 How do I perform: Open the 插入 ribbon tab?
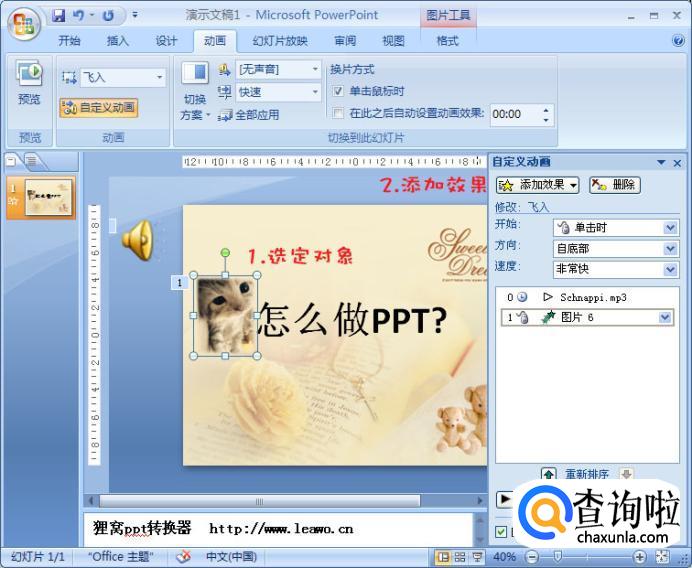[117, 41]
